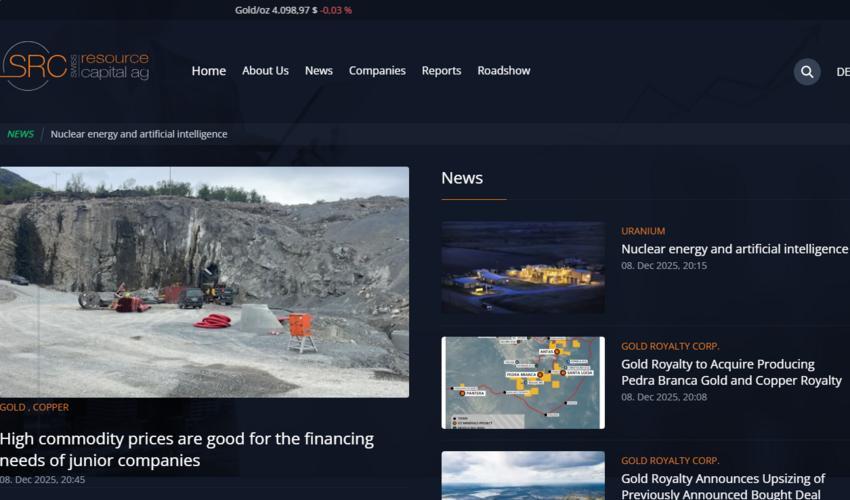Open the News menu item
850x500 pixels.
tap(319, 71)
